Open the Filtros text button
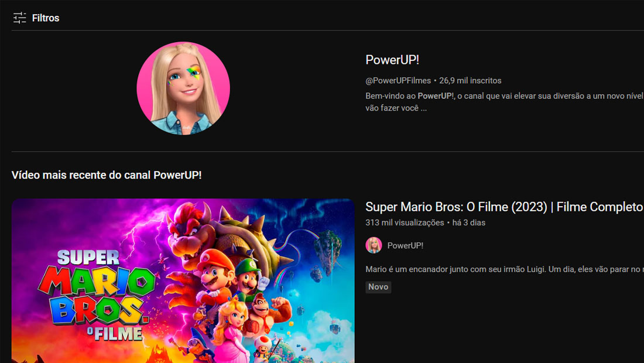 pyautogui.click(x=46, y=18)
